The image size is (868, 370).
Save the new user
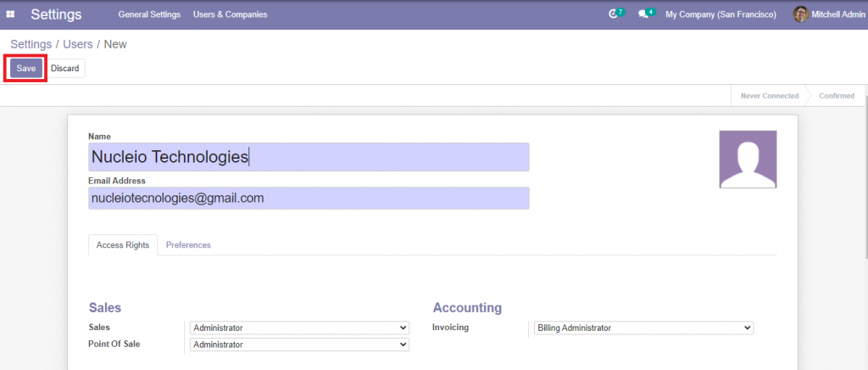point(26,68)
